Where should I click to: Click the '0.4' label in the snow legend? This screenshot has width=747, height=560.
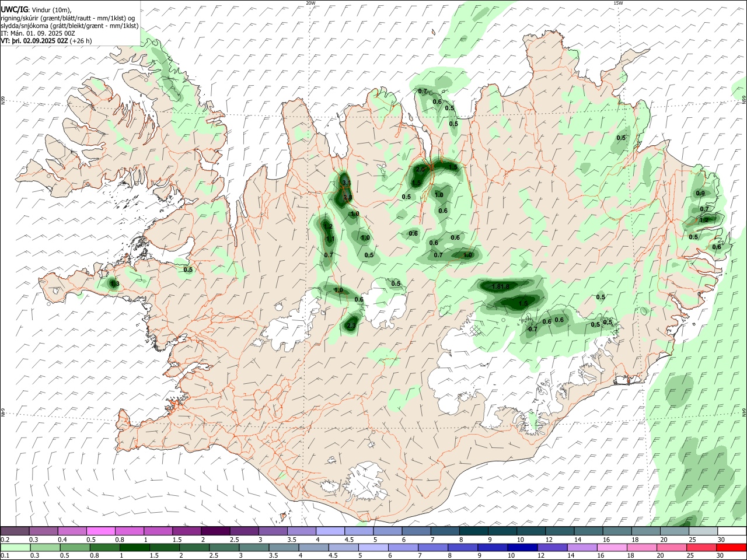[62, 540]
